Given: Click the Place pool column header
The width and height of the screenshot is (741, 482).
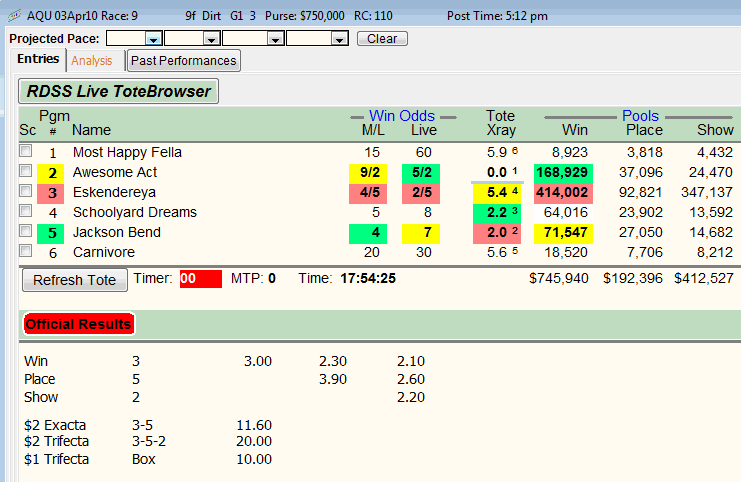Looking at the screenshot, I should (644, 130).
